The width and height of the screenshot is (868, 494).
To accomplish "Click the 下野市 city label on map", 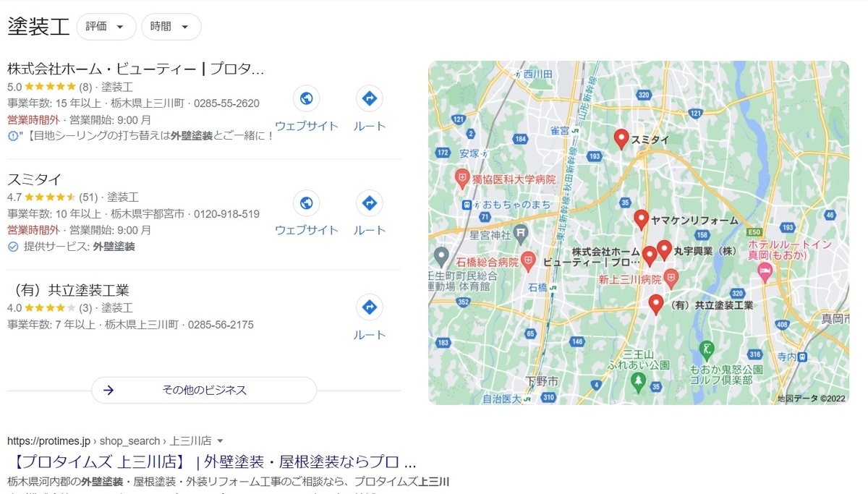I will pos(542,380).
